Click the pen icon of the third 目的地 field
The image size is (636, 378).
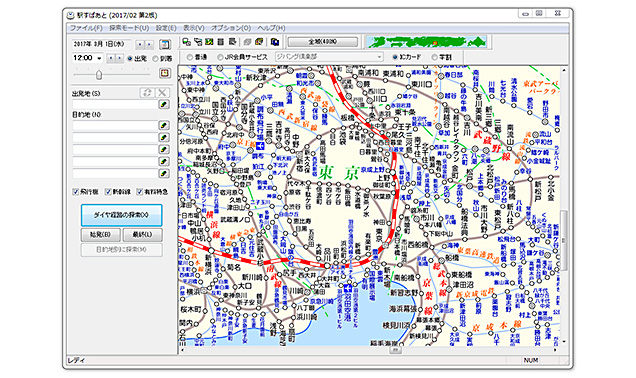[x=163, y=150]
